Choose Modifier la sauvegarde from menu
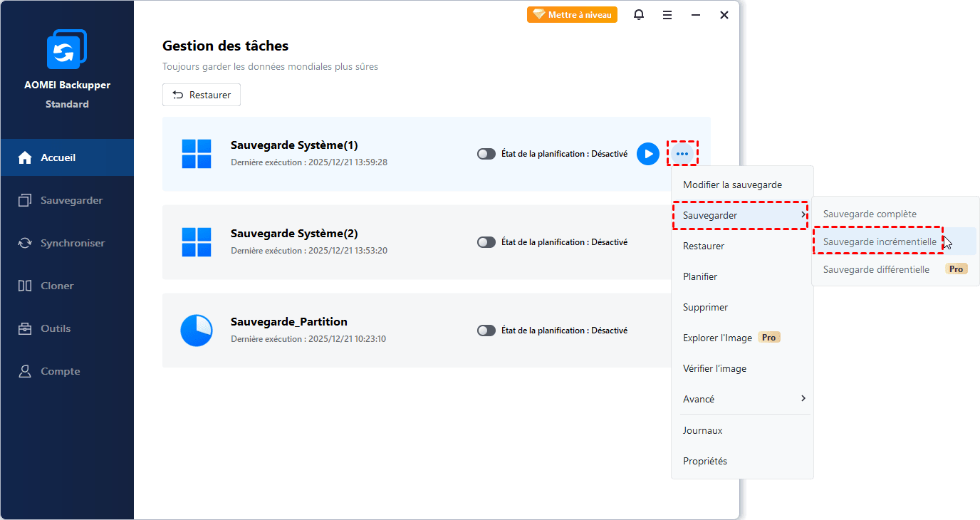Viewport: 980px width, 520px height. point(732,184)
